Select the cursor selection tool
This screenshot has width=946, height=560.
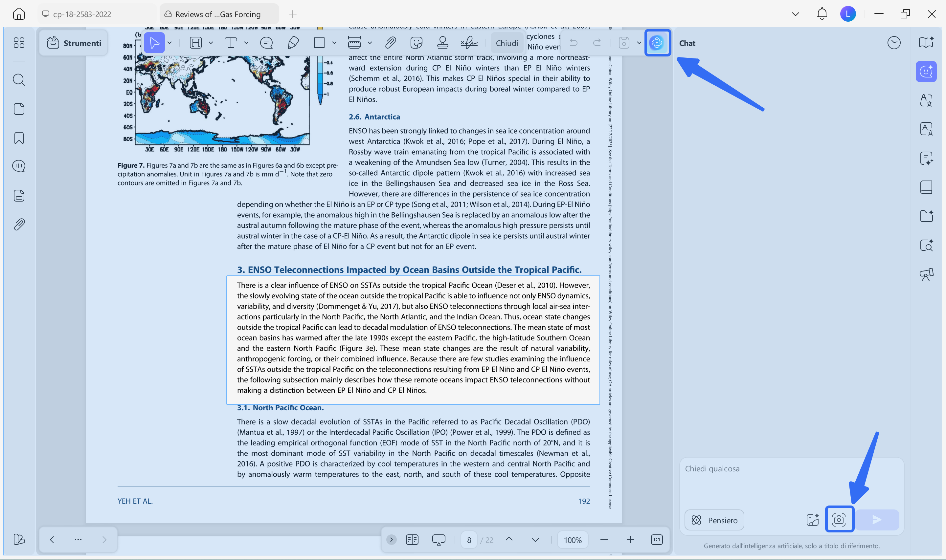pos(154,43)
